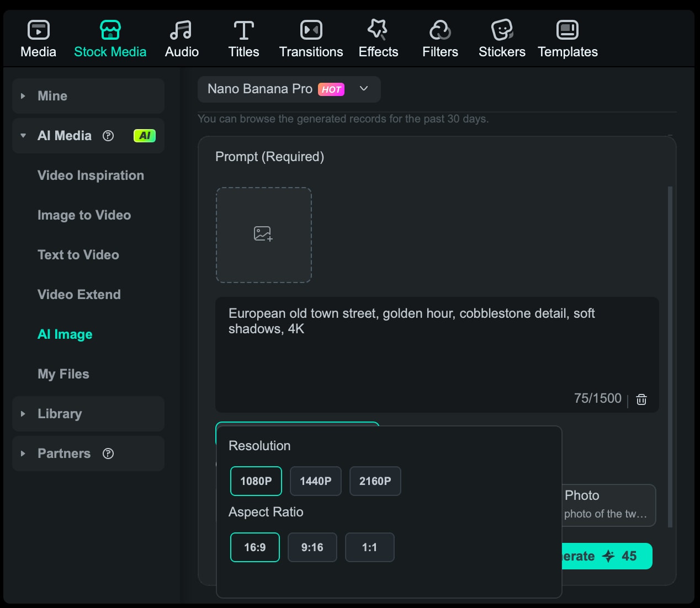The width and height of the screenshot is (700, 608).
Task: Click the HOT badge on model selector
Action: click(331, 89)
